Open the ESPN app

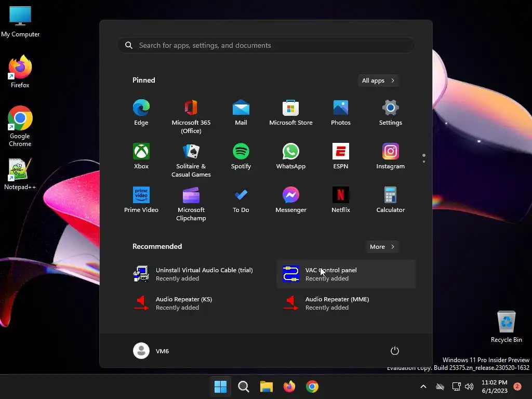[x=341, y=156]
